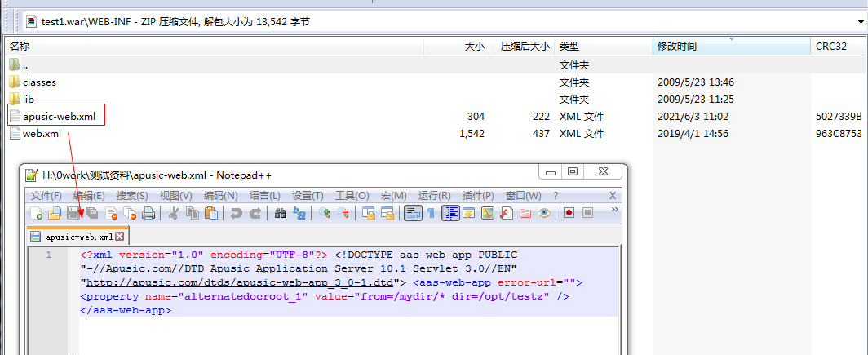Expand the toolbar overflow chevron
The image size is (868, 355).
[x=614, y=211]
